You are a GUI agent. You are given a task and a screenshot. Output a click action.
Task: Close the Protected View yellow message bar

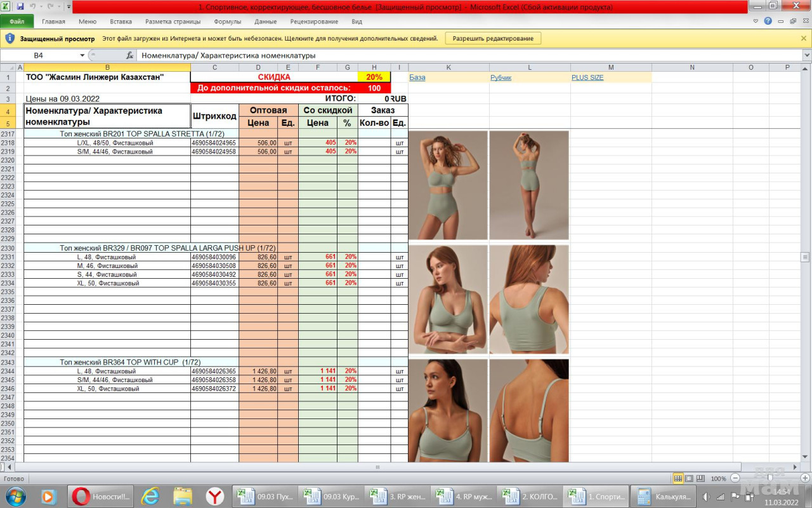[x=804, y=39]
